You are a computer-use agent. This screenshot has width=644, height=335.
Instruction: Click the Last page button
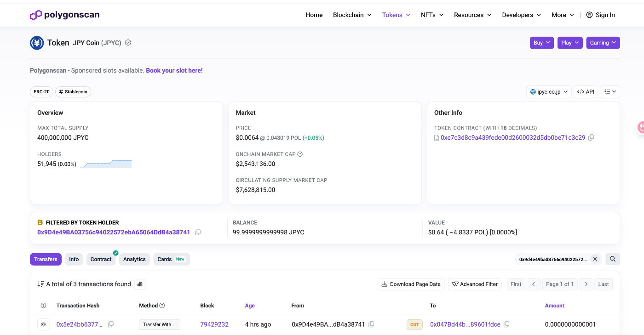pyautogui.click(x=604, y=284)
